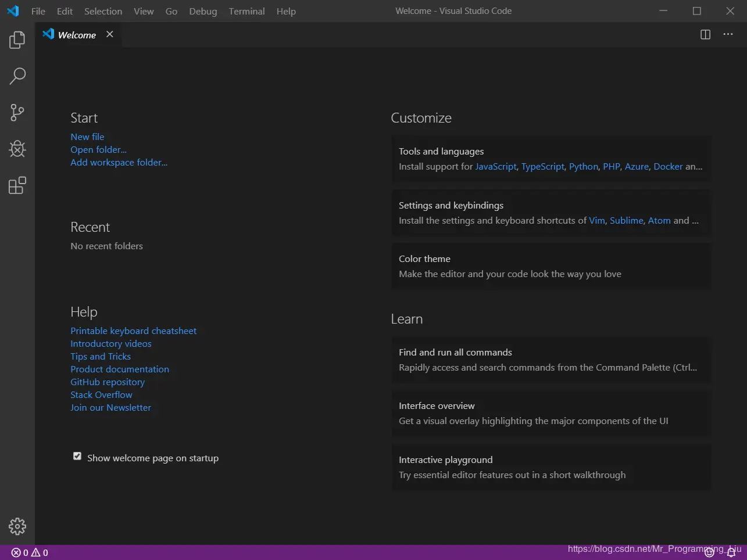Open the more actions ellipsis menu
Screen dimensions: 747x560
pyautogui.click(x=728, y=34)
